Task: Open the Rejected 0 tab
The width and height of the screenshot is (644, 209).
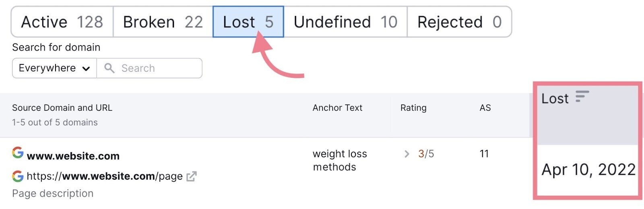Action: click(x=459, y=22)
